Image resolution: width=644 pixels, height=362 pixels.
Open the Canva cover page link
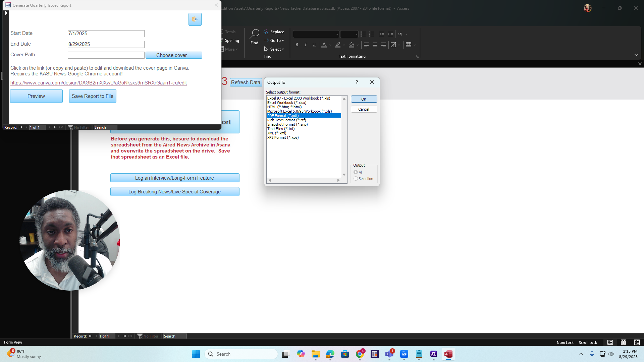click(99, 83)
